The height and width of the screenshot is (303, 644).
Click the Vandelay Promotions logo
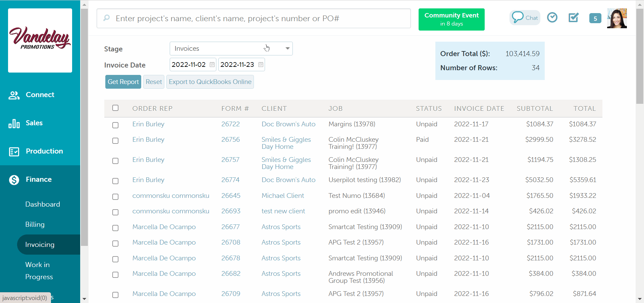pyautogui.click(x=40, y=40)
